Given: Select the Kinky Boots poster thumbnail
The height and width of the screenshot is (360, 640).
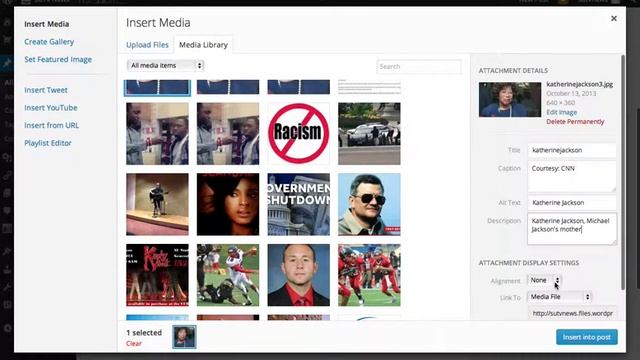Looking at the screenshot, I should point(157,275).
